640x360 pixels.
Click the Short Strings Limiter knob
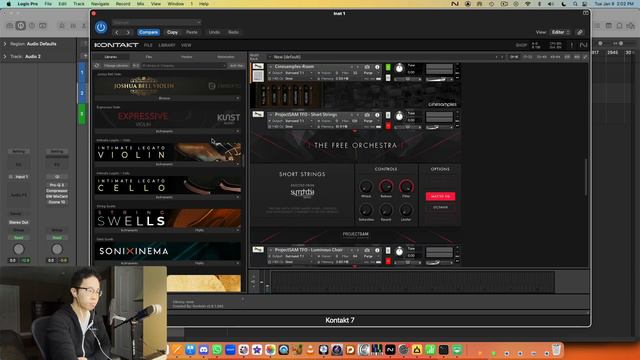click(x=406, y=210)
